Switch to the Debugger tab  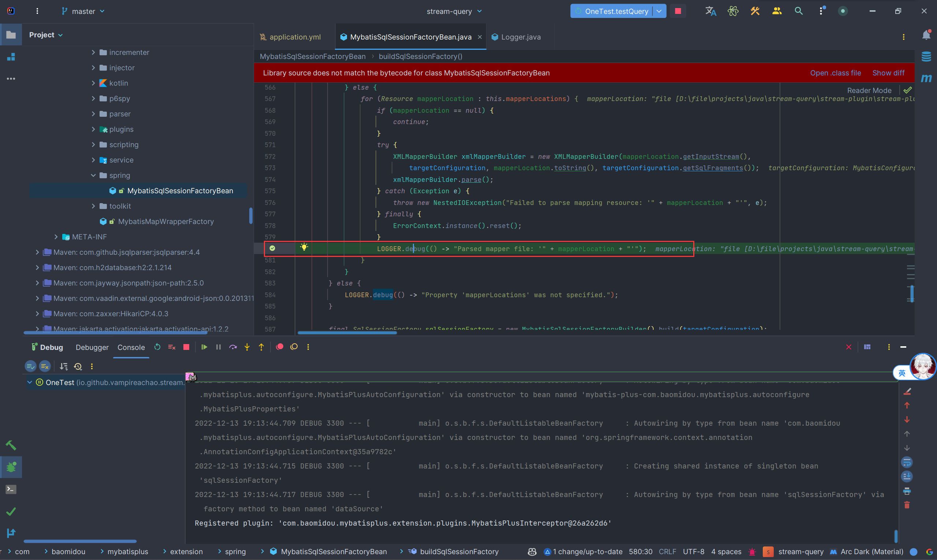92,347
